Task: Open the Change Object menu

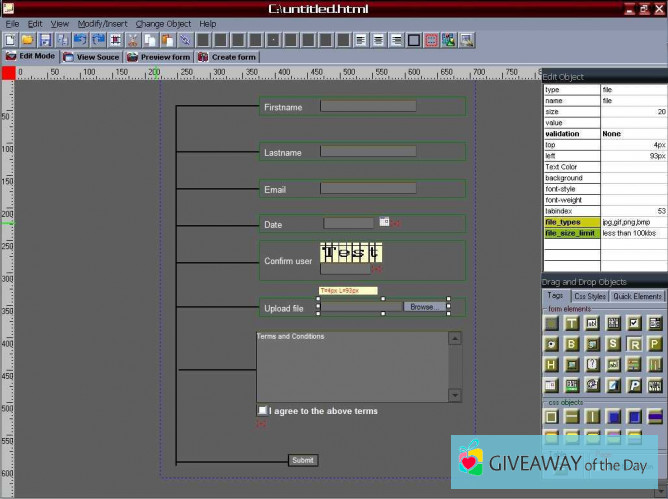Action: pyautogui.click(x=163, y=23)
